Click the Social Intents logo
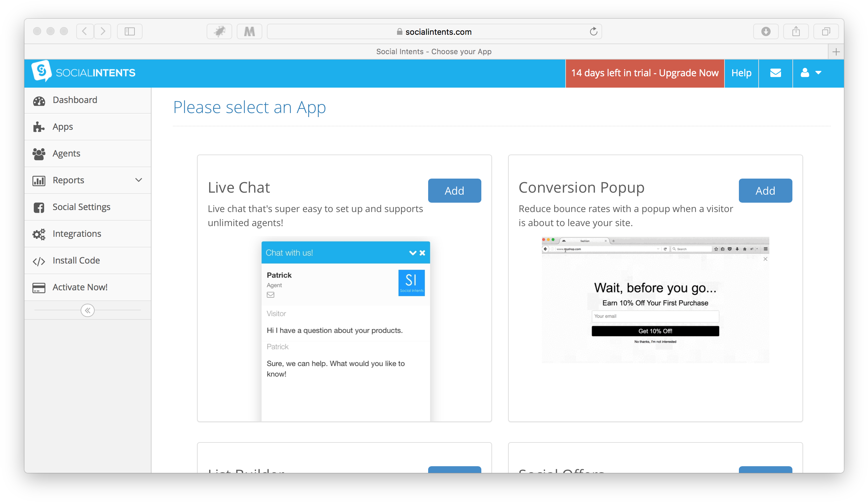 (x=84, y=72)
